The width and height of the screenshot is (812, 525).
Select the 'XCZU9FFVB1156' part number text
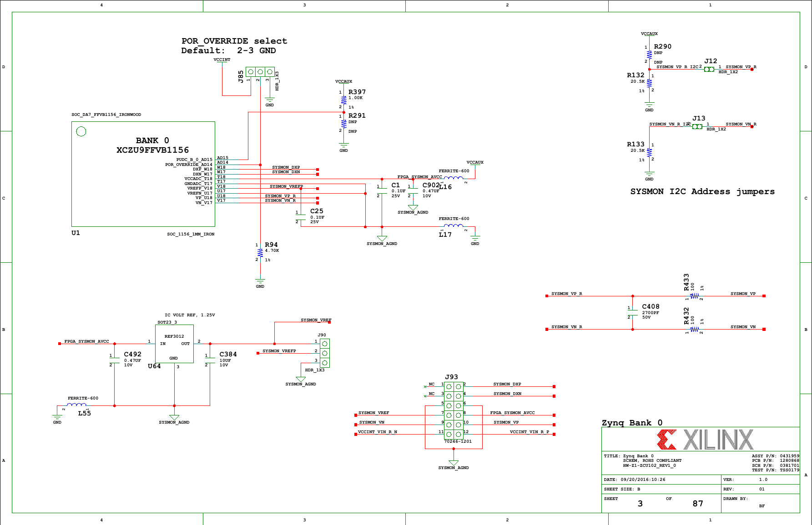tap(152, 150)
